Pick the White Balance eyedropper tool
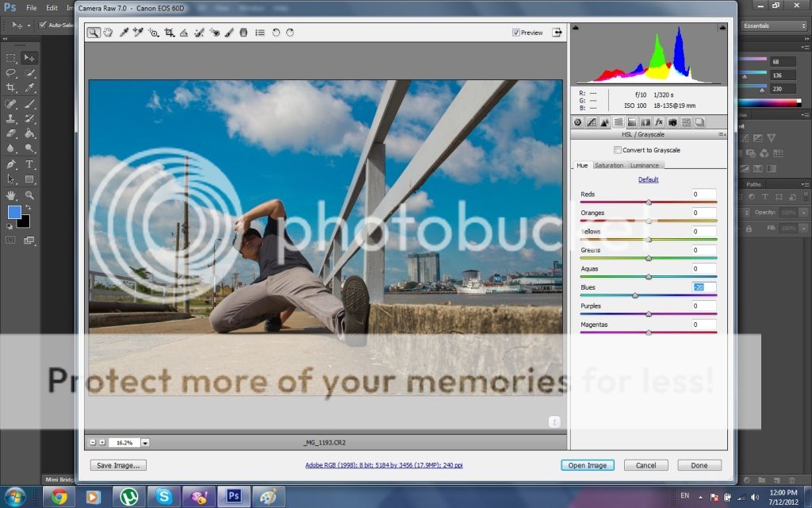The height and width of the screenshot is (508, 812). pyautogui.click(x=124, y=33)
